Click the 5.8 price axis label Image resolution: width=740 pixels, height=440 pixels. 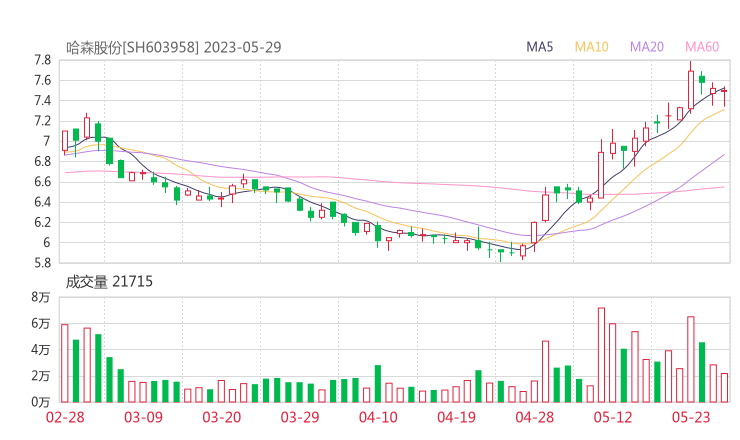click(x=42, y=263)
